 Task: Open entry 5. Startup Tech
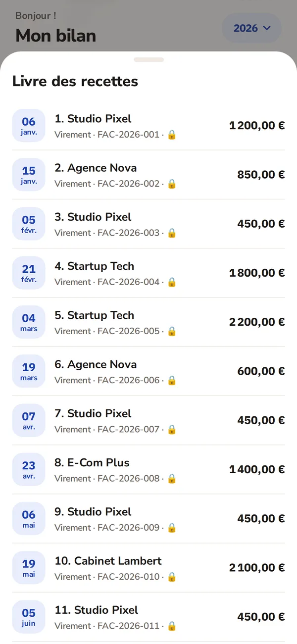coord(148,322)
